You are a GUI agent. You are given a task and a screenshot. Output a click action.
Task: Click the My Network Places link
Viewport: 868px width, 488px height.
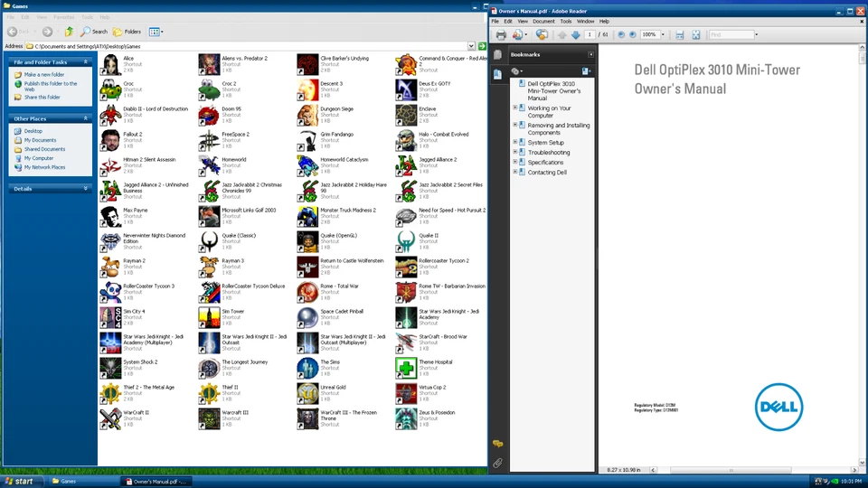click(45, 167)
